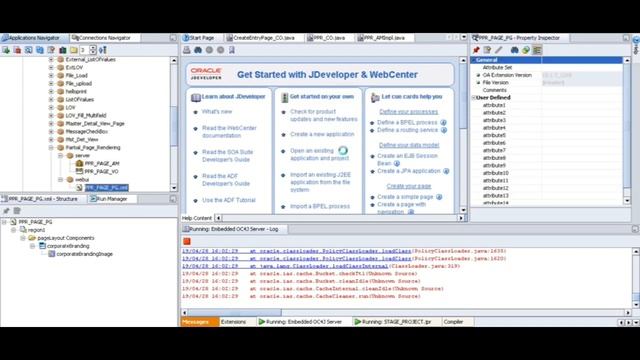
Task: Select the MessageCheckBox package node
Action: click(x=87, y=131)
